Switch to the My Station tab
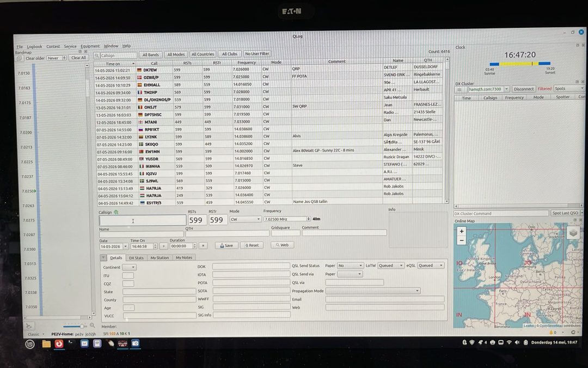Screen dimensions: 588x368 click(160, 258)
